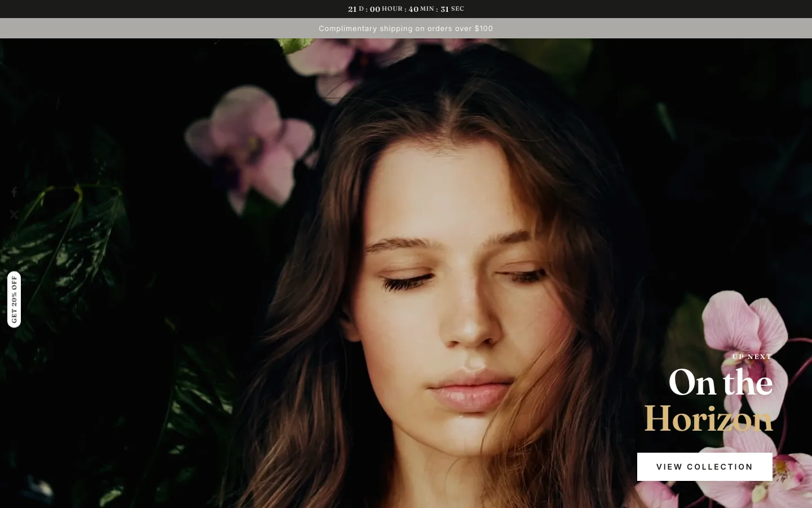Click the countdown SEC value

(x=445, y=9)
